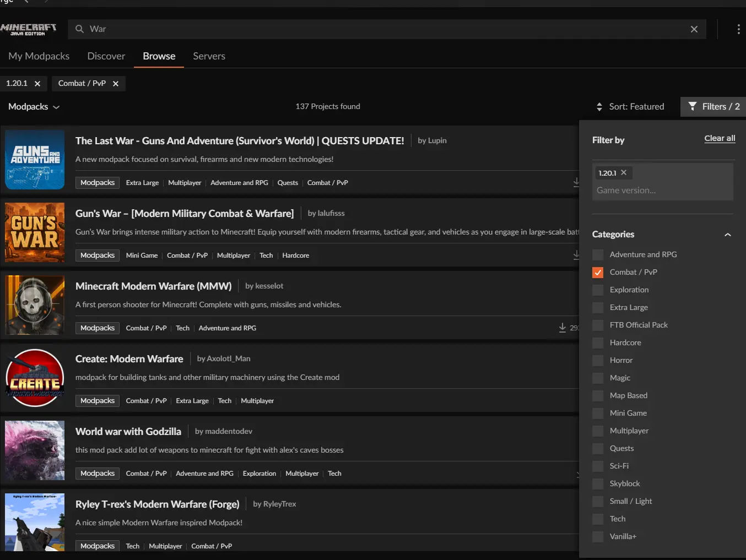The image size is (746, 560).
Task: Open Create: Modern Warfare thumbnail
Action: click(35, 378)
